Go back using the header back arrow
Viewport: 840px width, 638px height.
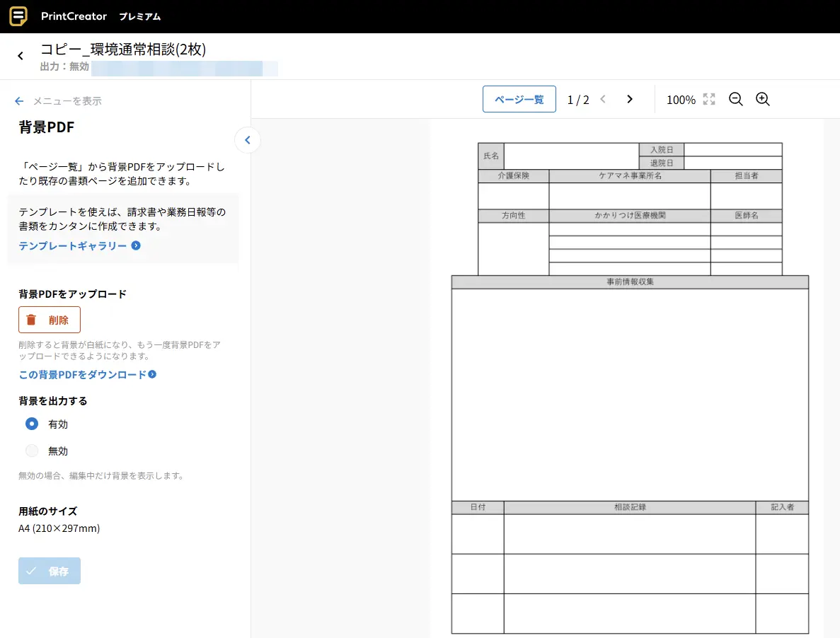(21, 56)
